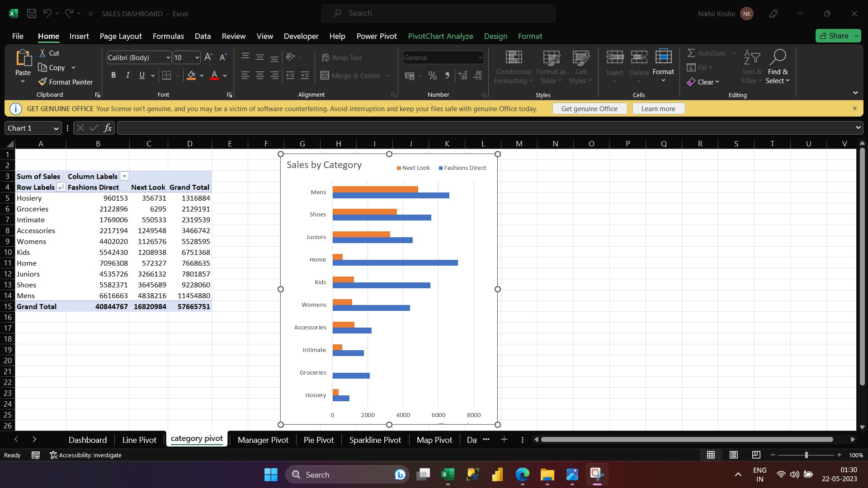Viewport: 868px width, 488px height.
Task: Open the PivotChart Analyze tab
Action: pos(440,36)
